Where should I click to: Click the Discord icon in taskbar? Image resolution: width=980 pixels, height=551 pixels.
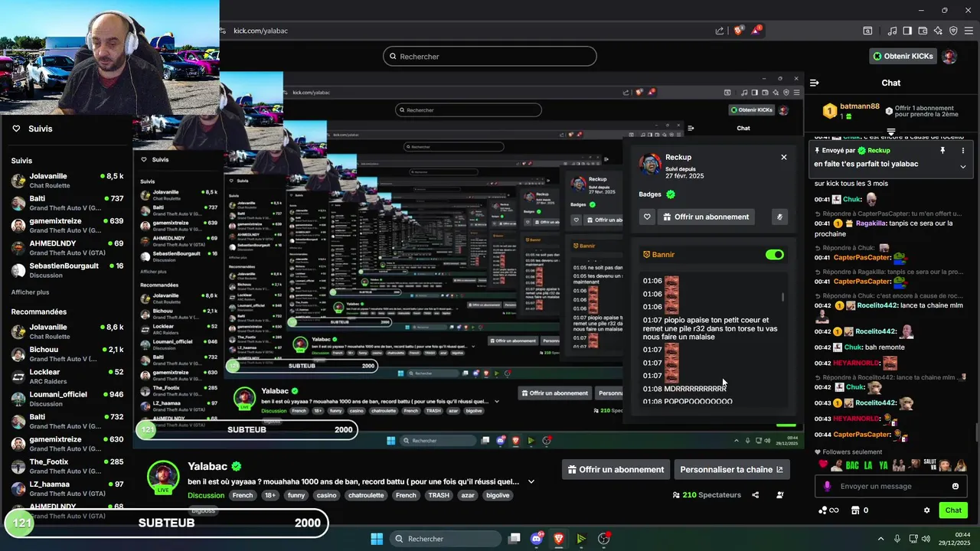tap(537, 539)
